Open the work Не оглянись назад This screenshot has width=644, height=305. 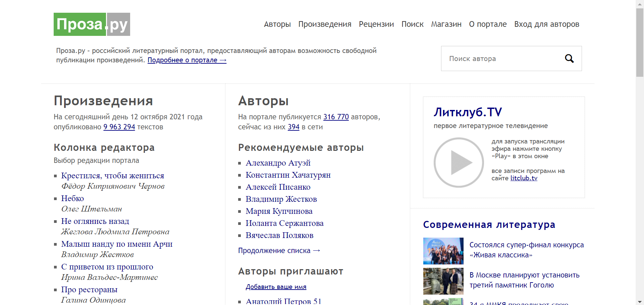(x=95, y=221)
